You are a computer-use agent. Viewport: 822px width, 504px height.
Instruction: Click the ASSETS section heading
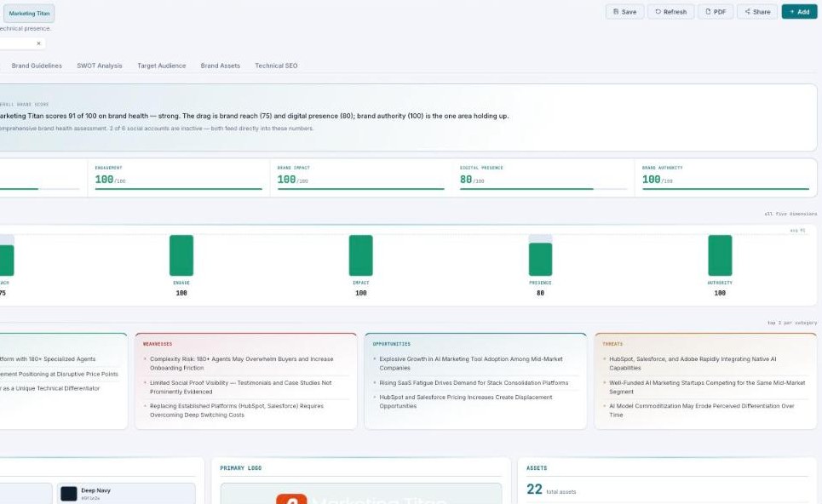tap(537, 468)
